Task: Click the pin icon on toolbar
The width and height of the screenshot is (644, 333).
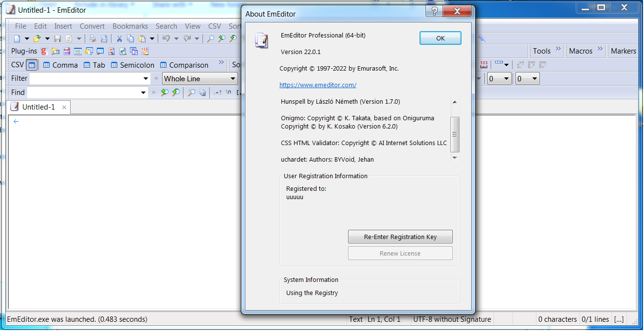Action: pyautogui.click(x=482, y=38)
